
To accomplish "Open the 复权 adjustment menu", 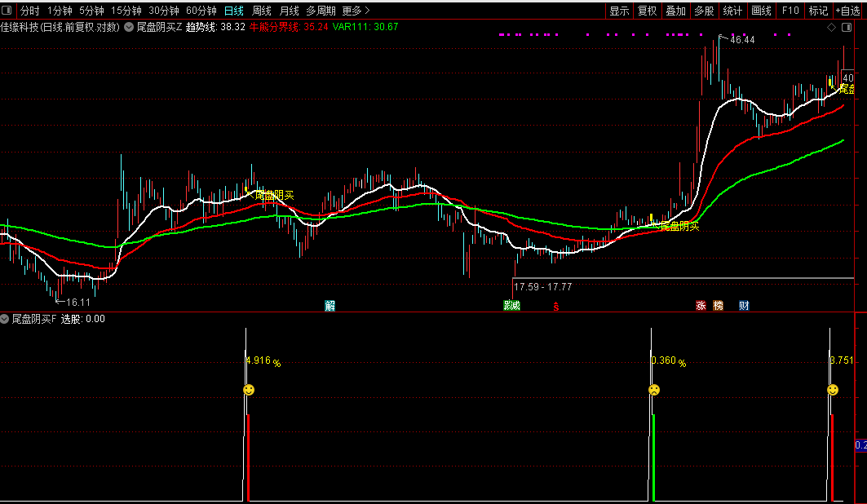I will click(x=647, y=11).
